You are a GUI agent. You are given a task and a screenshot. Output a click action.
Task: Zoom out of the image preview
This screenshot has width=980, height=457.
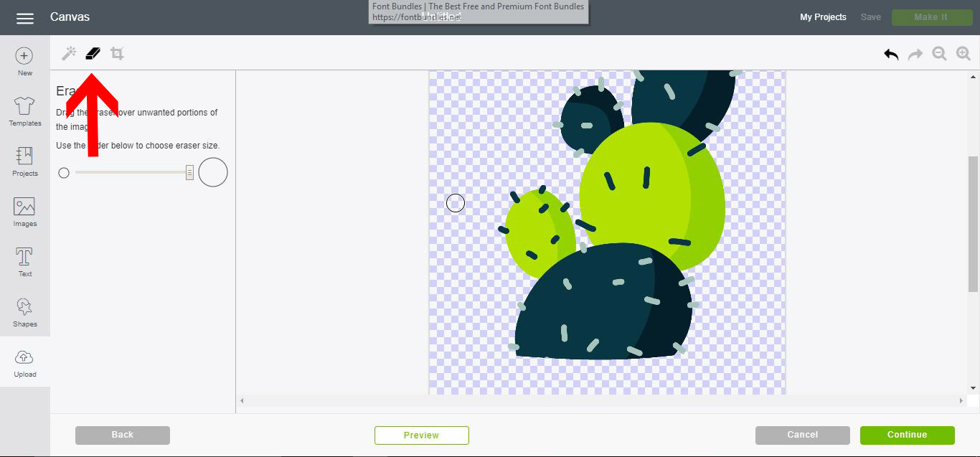pyautogui.click(x=939, y=54)
